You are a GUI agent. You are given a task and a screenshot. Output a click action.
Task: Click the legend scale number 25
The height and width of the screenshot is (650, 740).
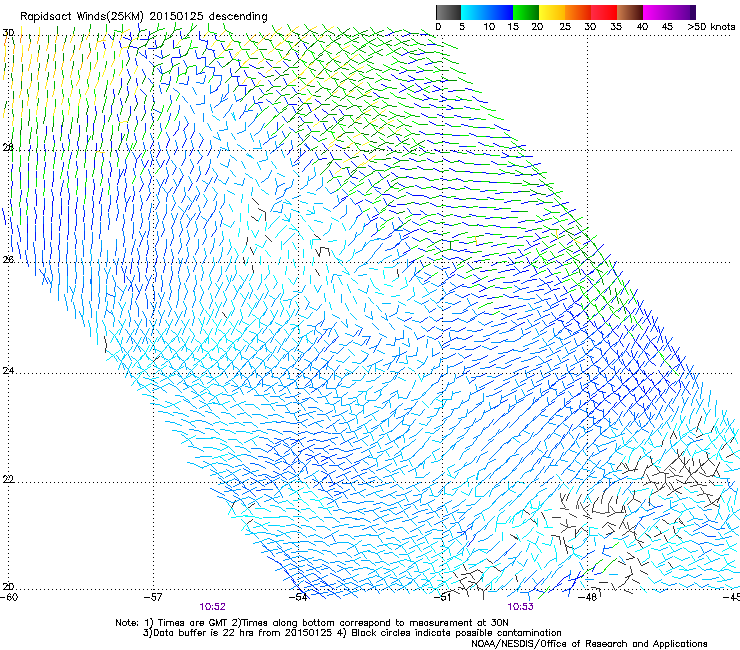565,27
